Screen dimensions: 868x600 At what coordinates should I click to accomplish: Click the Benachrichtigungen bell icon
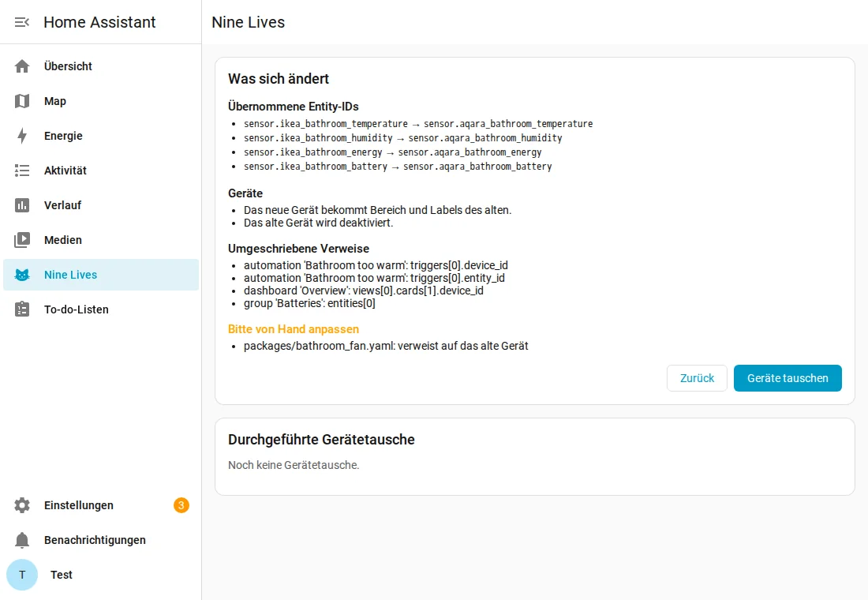pyautogui.click(x=22, y=540)
